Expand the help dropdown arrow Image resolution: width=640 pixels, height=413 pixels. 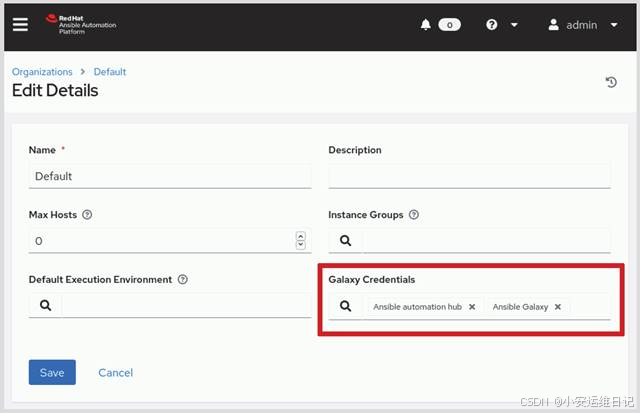click(x=514, y=25)
